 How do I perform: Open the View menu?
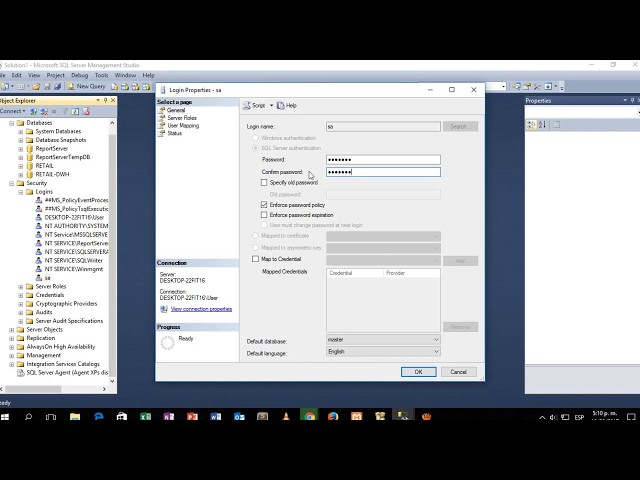(34, 76)
